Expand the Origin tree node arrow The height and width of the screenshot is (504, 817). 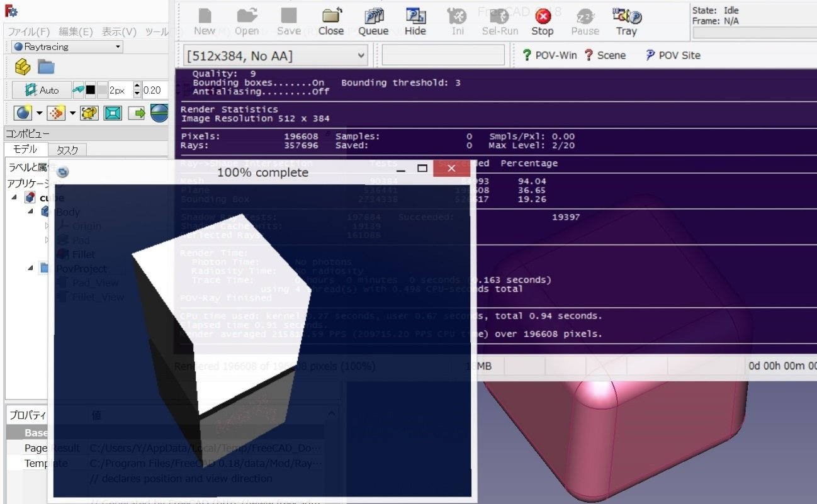[46, 226]
